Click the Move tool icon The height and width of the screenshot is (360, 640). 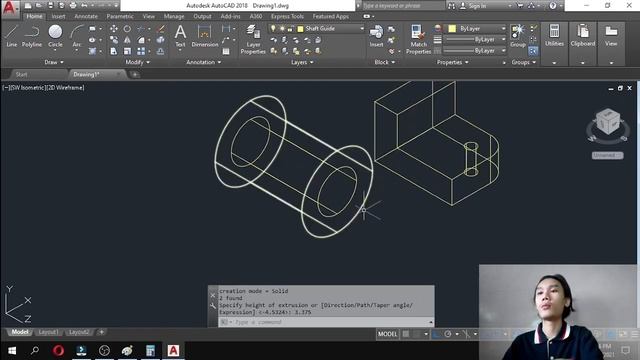pyautogui.click(x=114, y=29)
